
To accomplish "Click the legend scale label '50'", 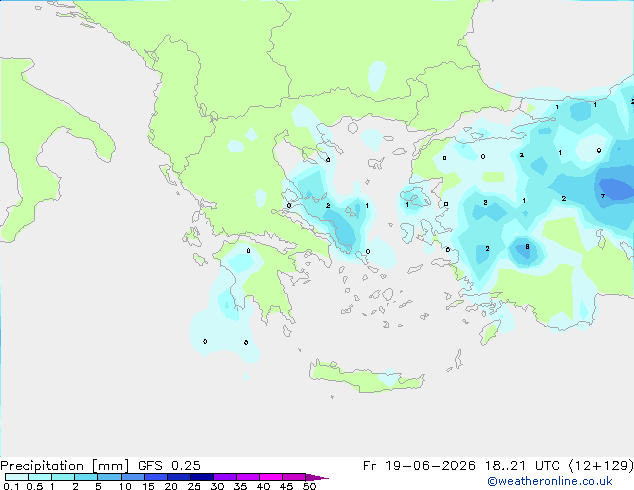I will click(x=310, y=486).
